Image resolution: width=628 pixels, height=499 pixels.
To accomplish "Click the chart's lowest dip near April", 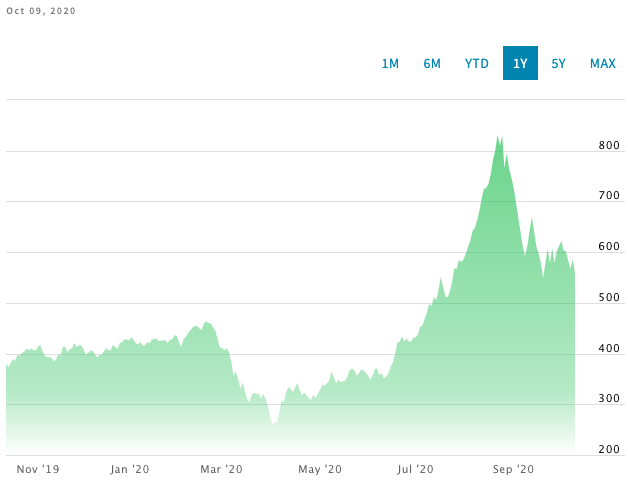I will tap(273, 423).
